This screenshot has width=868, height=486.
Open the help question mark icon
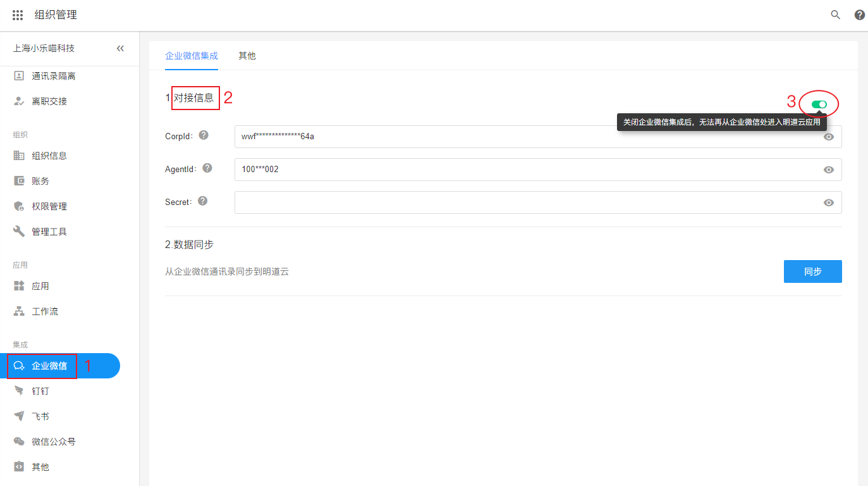859,15
